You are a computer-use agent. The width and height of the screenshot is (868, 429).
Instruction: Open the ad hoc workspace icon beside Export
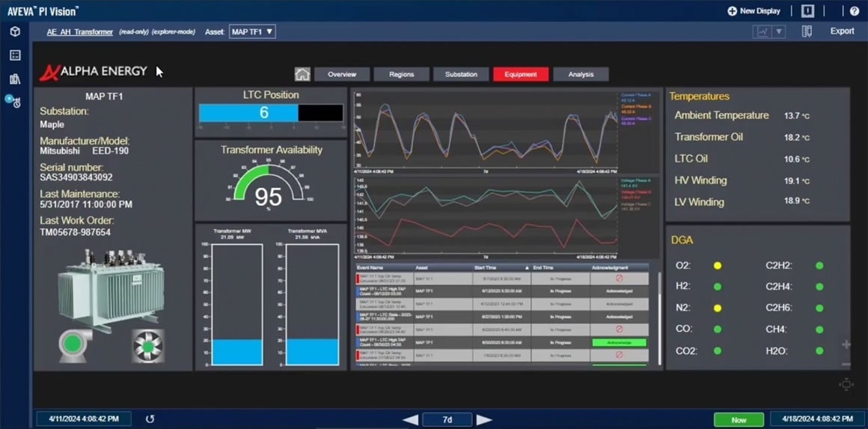807,31
